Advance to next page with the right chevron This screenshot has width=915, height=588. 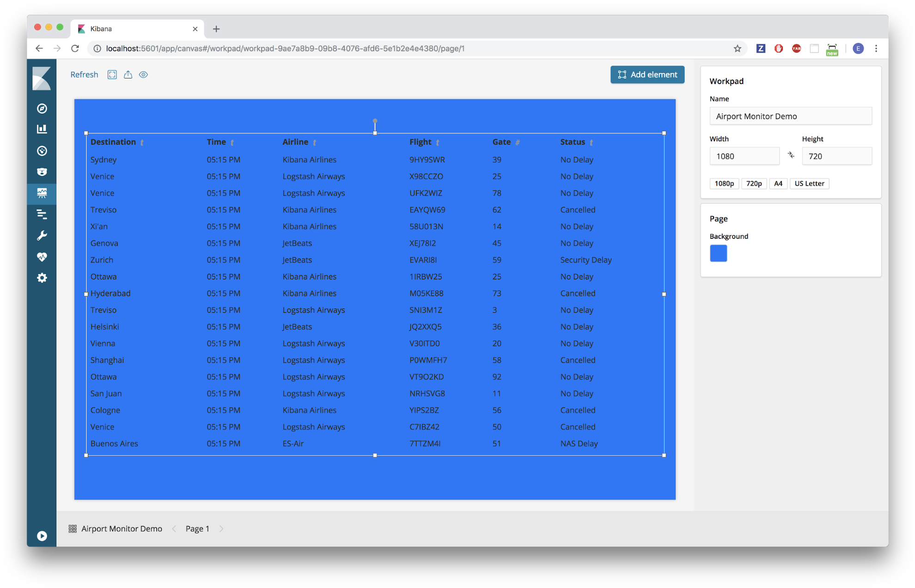[222, 528]
